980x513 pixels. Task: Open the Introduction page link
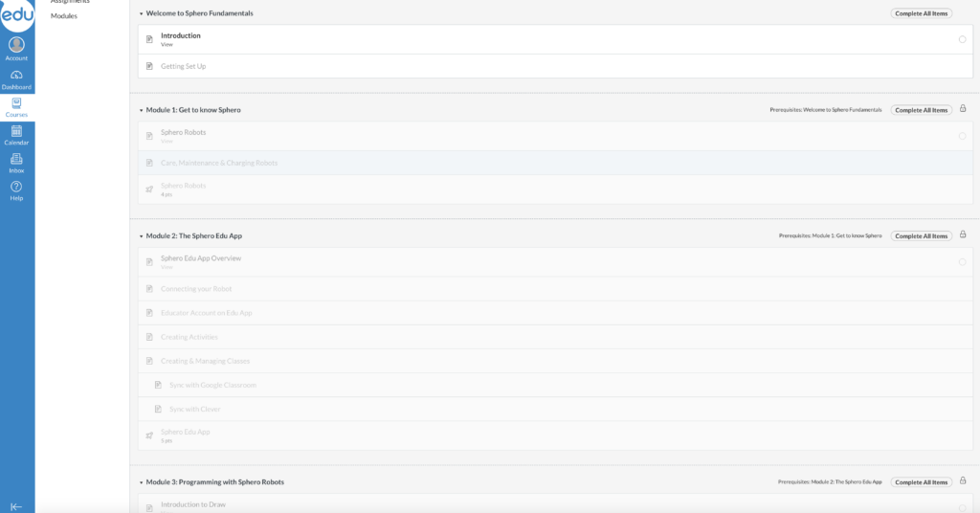point(181,35)
